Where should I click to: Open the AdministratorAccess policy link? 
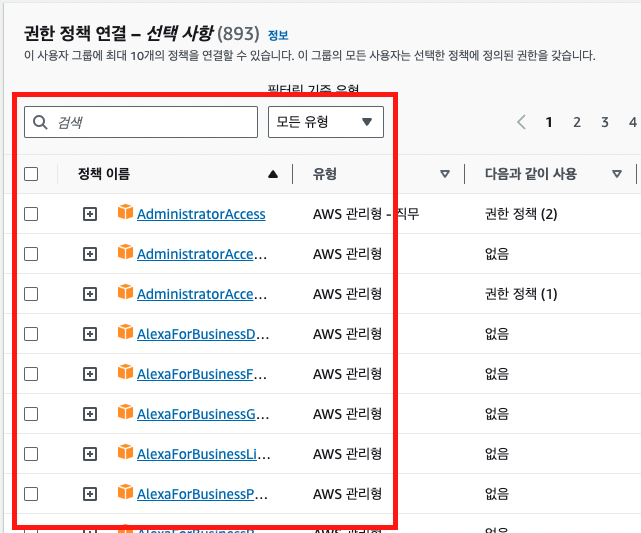[x=201, y=214]
